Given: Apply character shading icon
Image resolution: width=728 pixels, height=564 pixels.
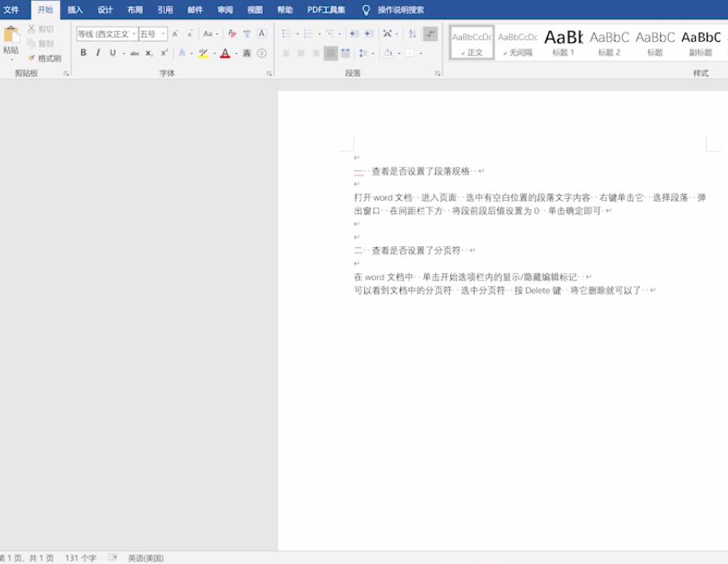Looking at the screenshot, I should [x=247, y=53].
